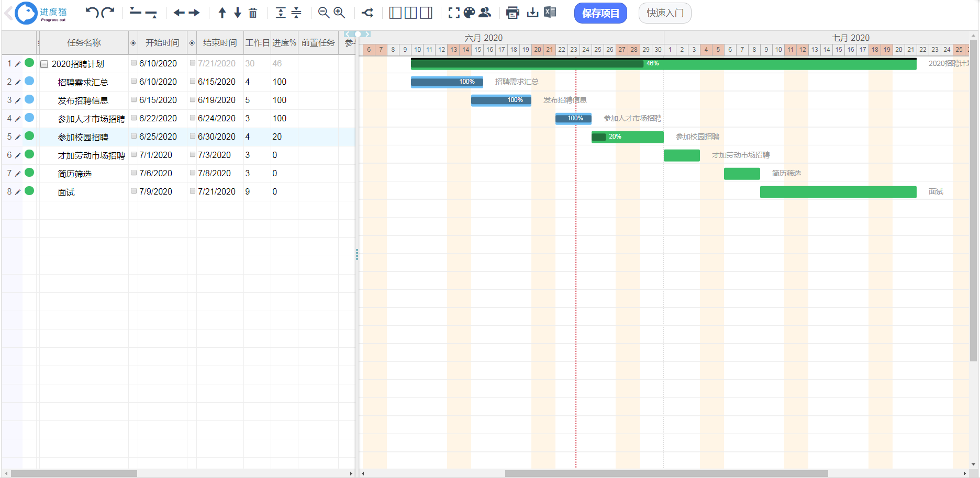
Task: Toggle milestone checkbox beside end date 6/15/2020
Action: [193, 82]
